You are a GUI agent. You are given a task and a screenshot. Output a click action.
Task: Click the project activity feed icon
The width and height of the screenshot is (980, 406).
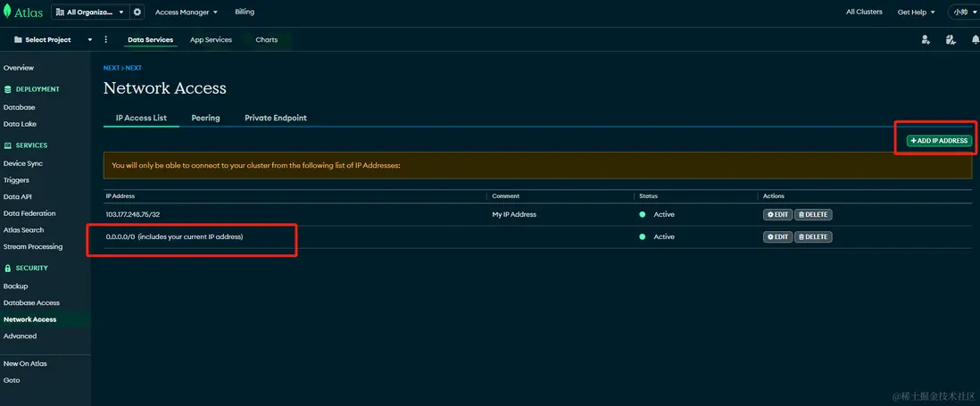tap(951, 40)
